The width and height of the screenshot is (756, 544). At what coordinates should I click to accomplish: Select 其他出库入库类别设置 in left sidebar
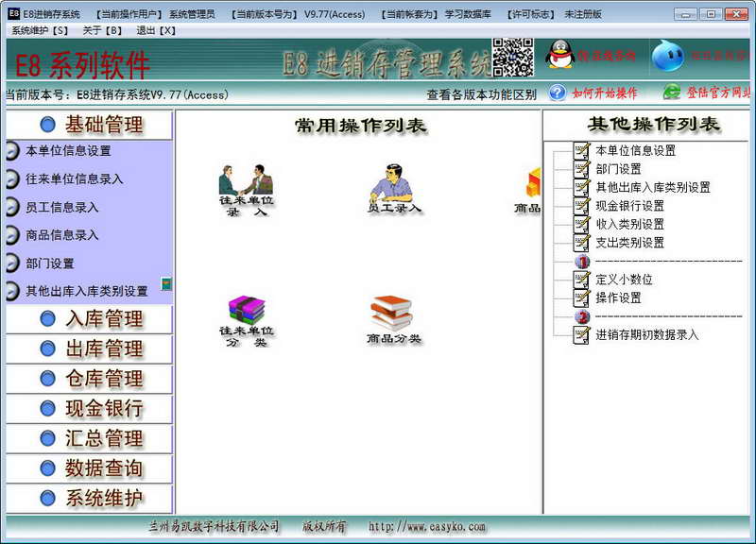point(86,291)
